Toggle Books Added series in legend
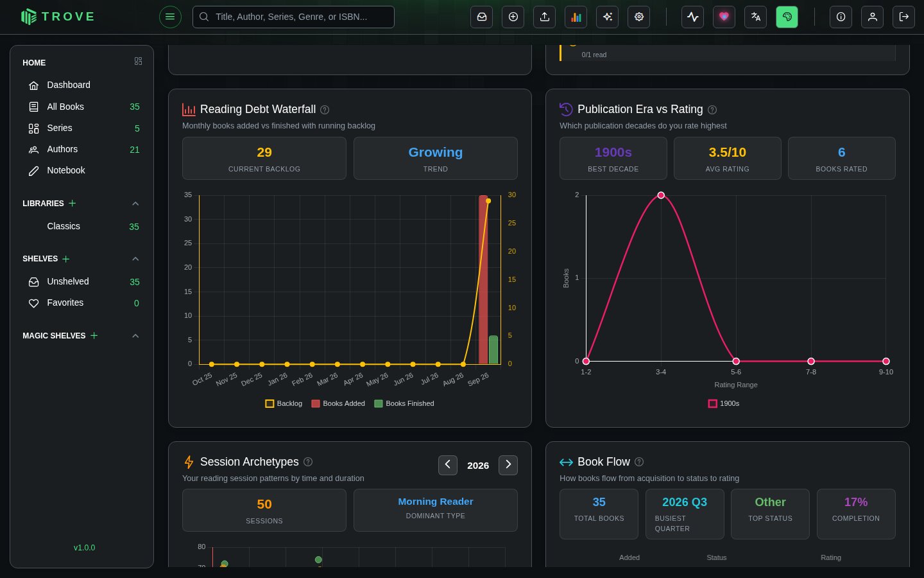This screenshot has width=924, height=578. pyautogui.click(x=338, y=403)
